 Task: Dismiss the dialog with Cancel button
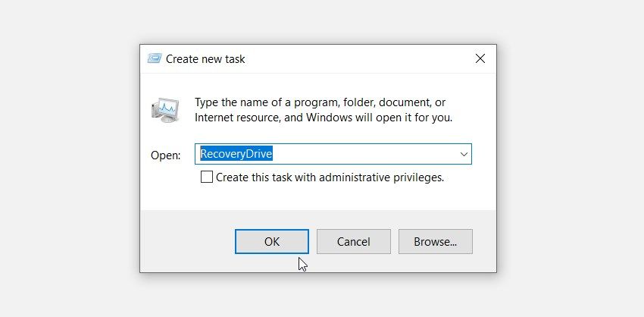point(354,242)
